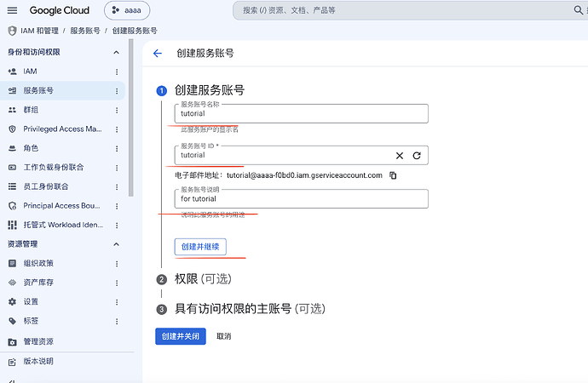The image size is (588, 383).
Task: Open more options for 资产库存
Action: tap(117, 283)
